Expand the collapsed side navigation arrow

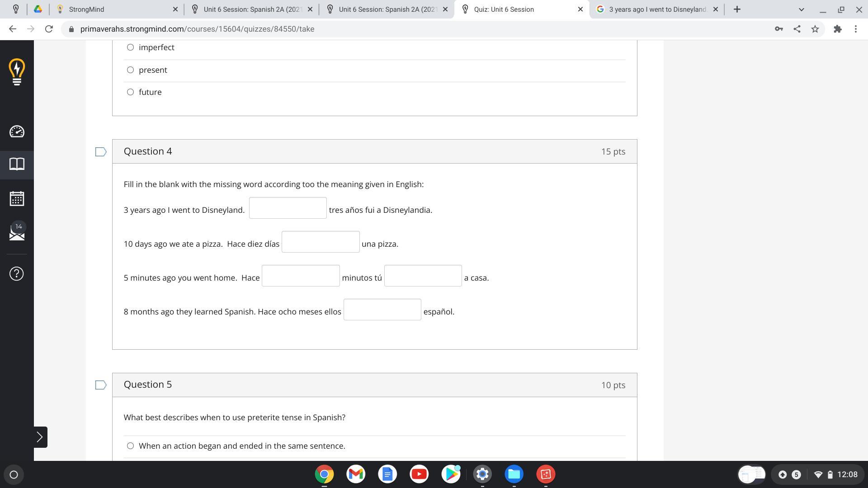(40, 437)
